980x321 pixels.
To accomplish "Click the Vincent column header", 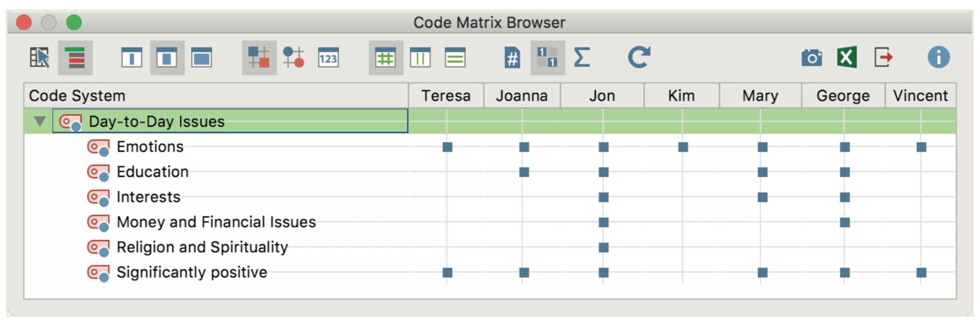I will (x=921, y=96).
